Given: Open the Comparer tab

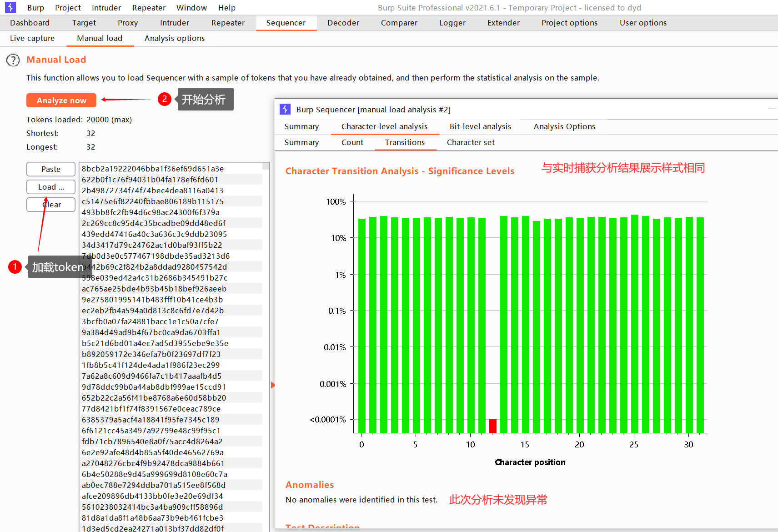Looking at the screenshot, I should 399,23.
